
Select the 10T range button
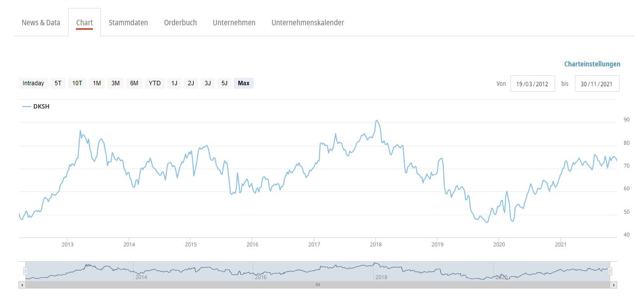pyautogui.click(x=77, y=83)
